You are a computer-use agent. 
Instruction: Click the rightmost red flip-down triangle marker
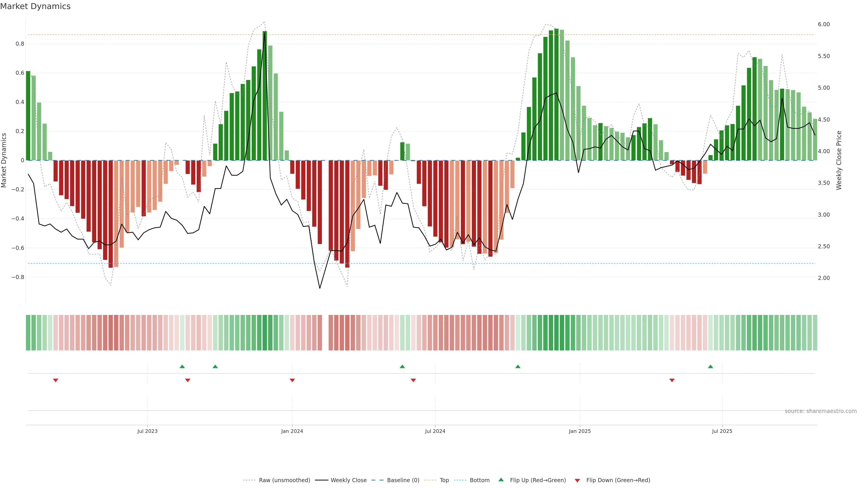[672, 380]
